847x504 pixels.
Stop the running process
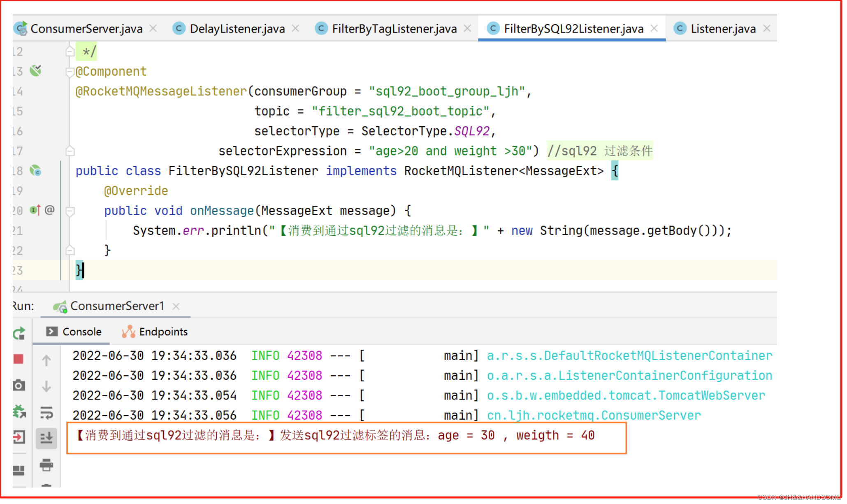coord(19,359)
